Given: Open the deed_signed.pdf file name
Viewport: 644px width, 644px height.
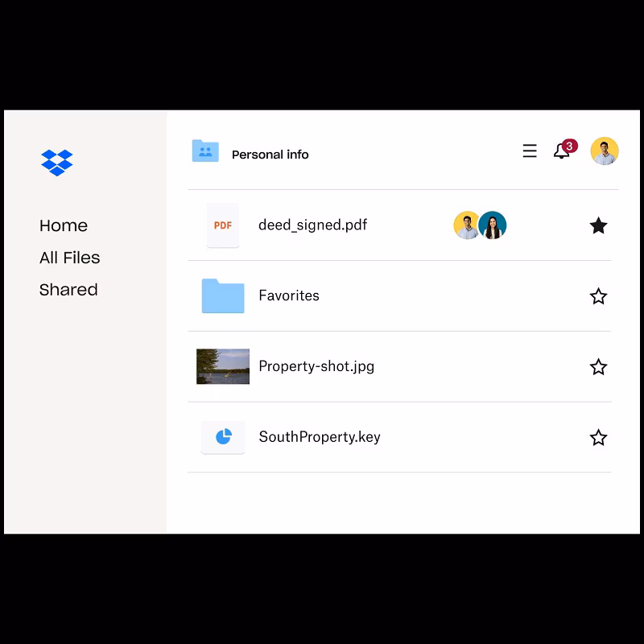Looking at the screenshot, I should coord(312,225).
